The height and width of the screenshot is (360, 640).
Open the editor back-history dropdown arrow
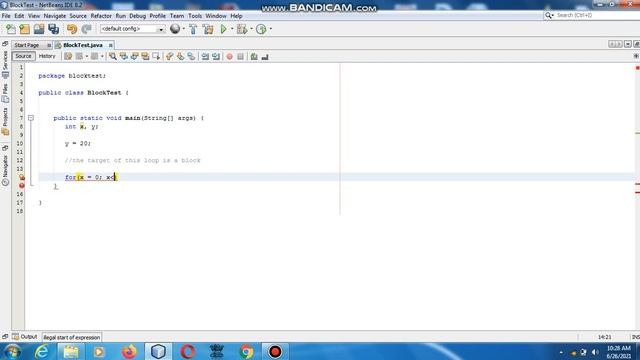87,56
